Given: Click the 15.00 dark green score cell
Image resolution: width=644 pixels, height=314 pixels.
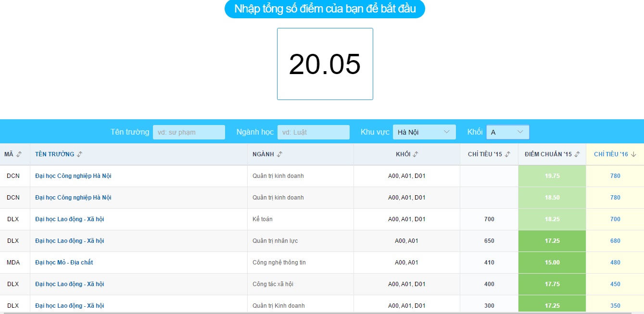Looking at the screenshot, I should pyautogui.click(x=552, y=263).
